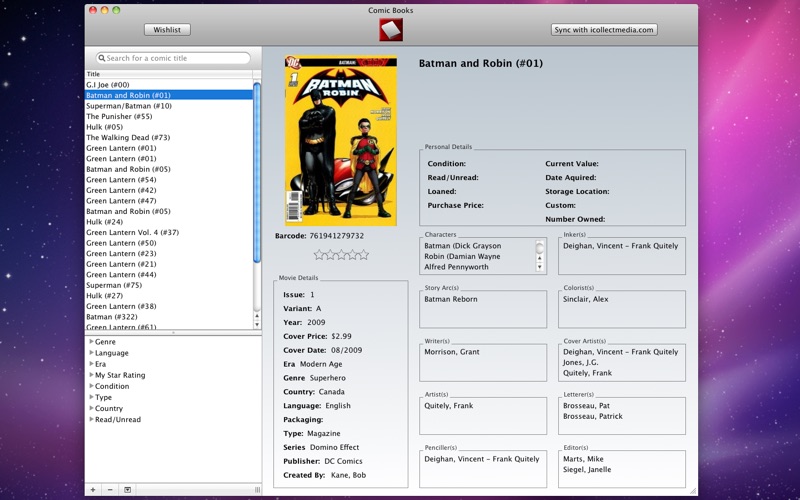Viewport: 800px width, 500px height.
Task: Click the Title column header
Action: point(169,74)
